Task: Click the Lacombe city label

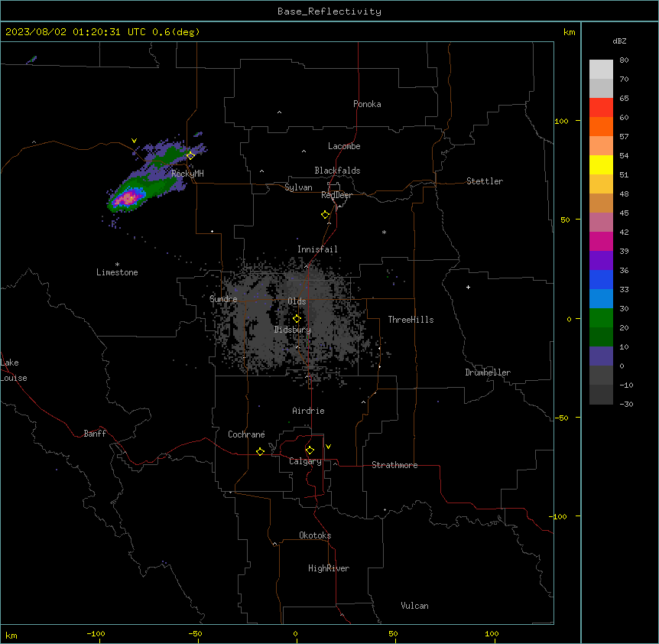Action: [344, 146]
